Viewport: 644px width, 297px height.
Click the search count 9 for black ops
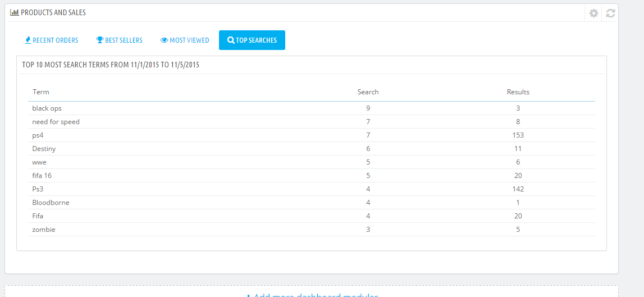(368, 108)
